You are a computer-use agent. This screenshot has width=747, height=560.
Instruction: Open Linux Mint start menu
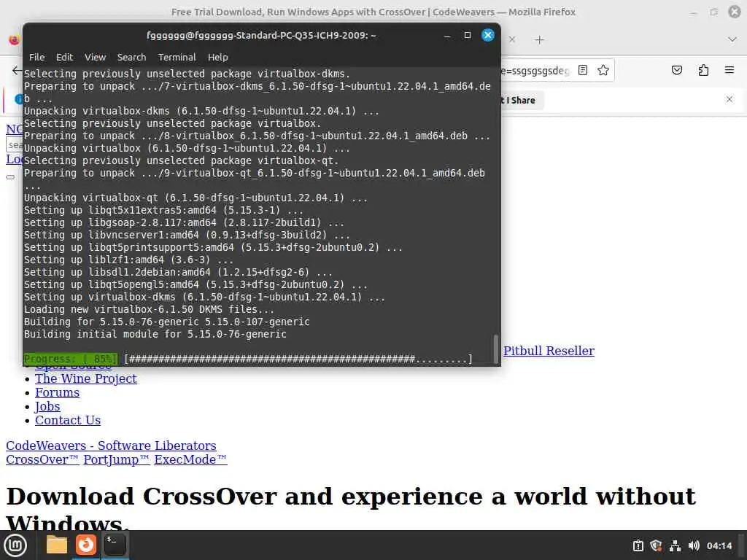(x=15, y=545)
